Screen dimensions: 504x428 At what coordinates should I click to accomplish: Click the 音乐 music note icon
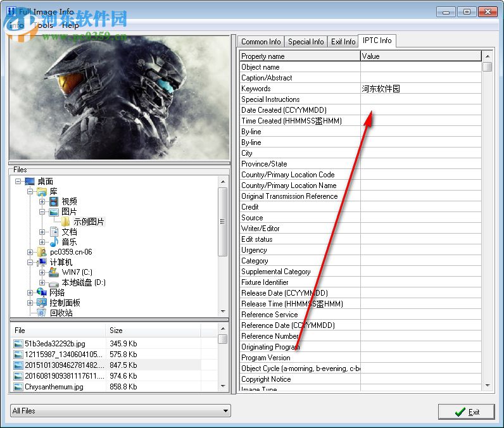54,242
